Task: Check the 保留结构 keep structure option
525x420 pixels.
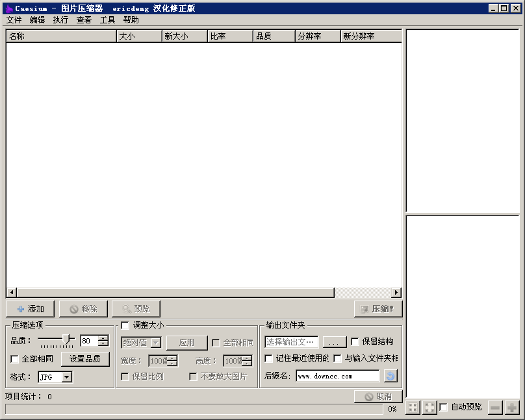Action: click(355, 341)
